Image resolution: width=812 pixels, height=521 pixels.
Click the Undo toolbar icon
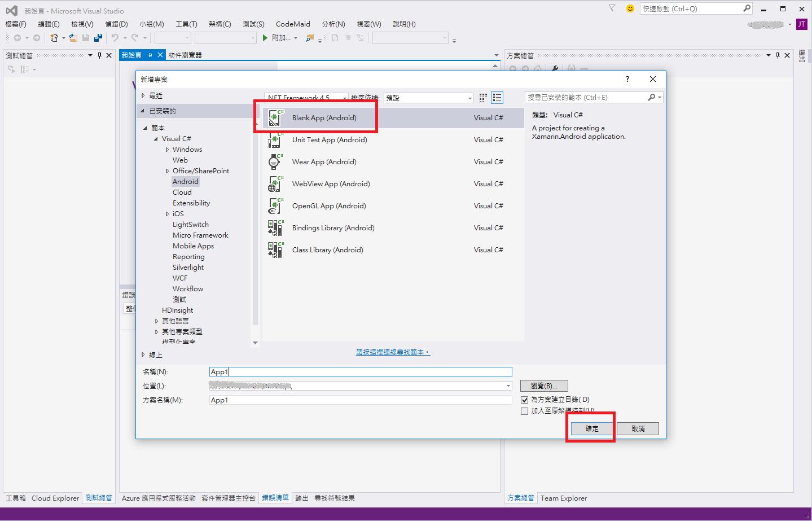click(115, 38)
